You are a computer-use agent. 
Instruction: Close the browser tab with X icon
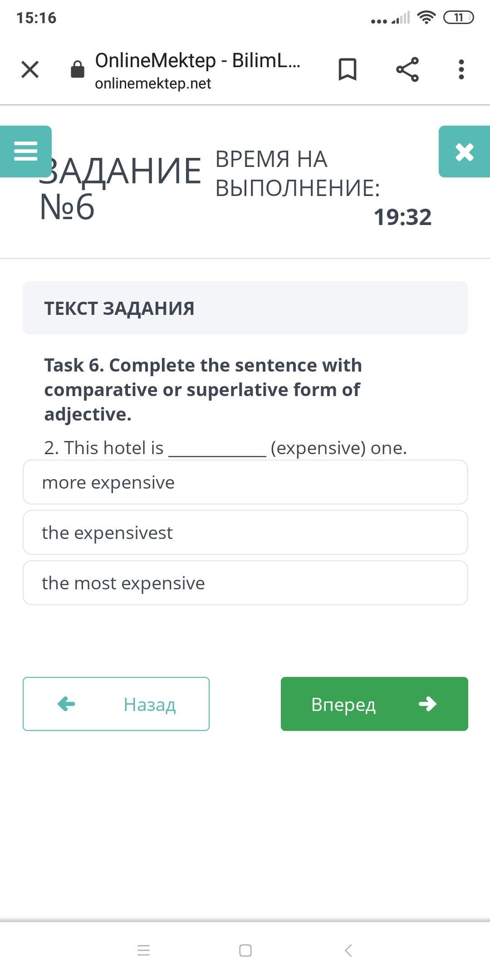[x=30, y=69]
